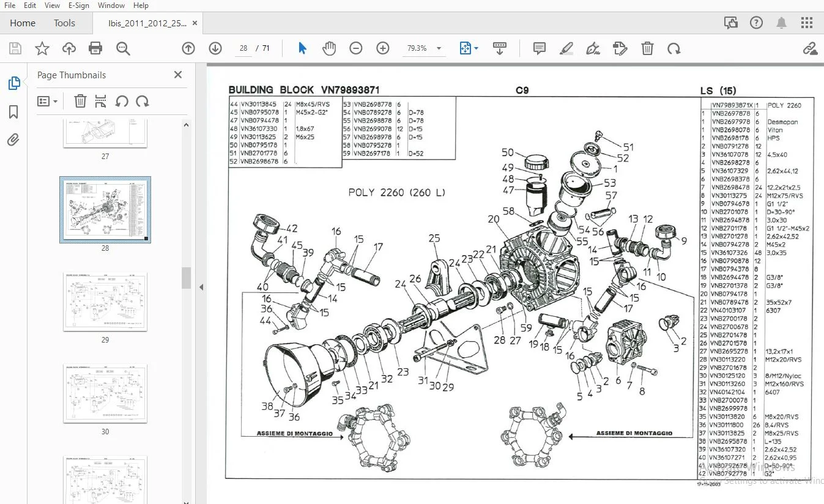Viewport: 824px width, 504px height.
Task: Toggle the Attachments paperclip panel icon
Action: tap(13, 140)
